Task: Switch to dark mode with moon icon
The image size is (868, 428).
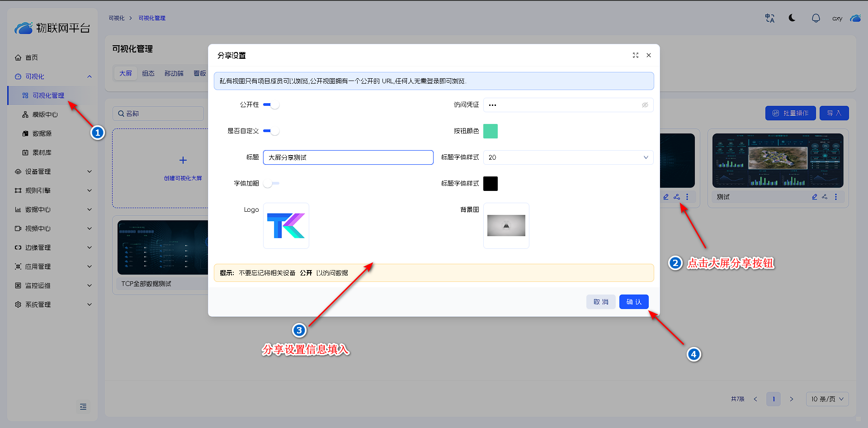Action: pyautogui.click(x=792, y=18)
